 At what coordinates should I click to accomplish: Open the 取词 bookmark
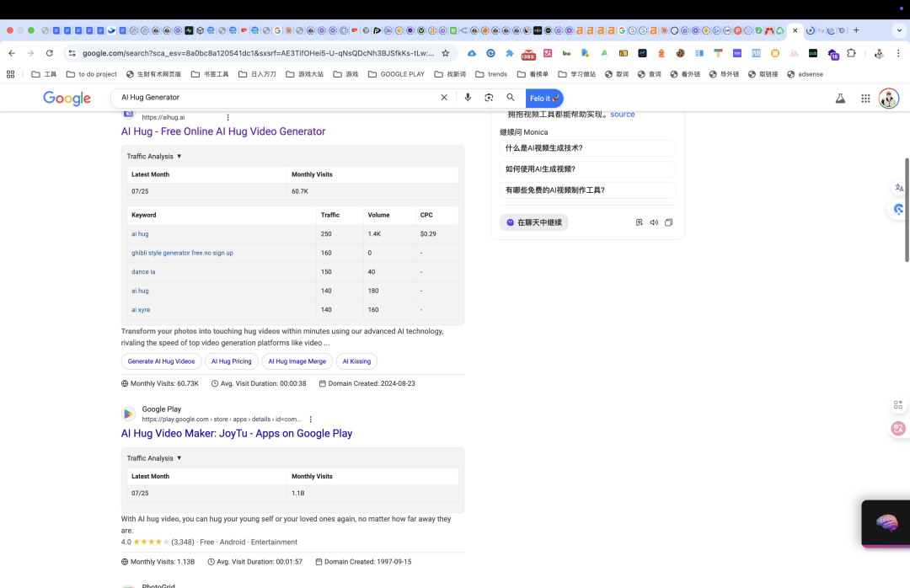tap(617, 74)
